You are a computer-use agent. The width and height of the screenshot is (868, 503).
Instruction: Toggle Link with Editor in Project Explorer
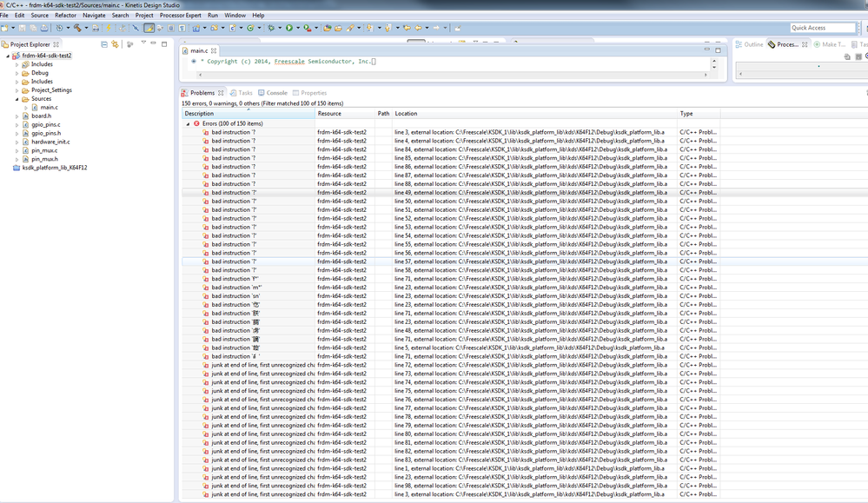tap(116, 44)
